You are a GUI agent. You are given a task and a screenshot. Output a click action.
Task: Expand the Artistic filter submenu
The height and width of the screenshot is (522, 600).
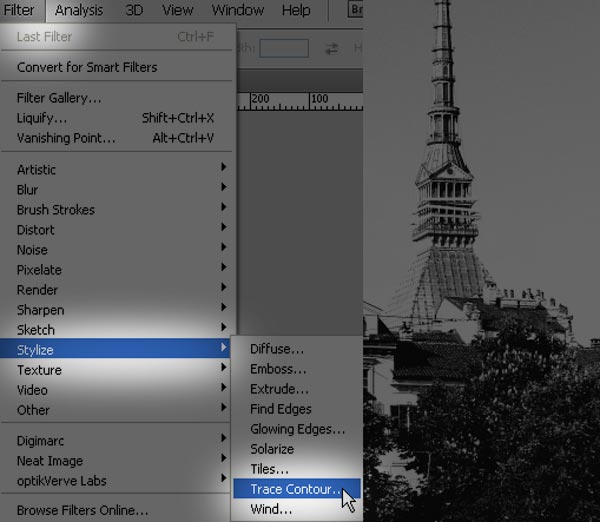pyautogui.click(x=116, y=170)
